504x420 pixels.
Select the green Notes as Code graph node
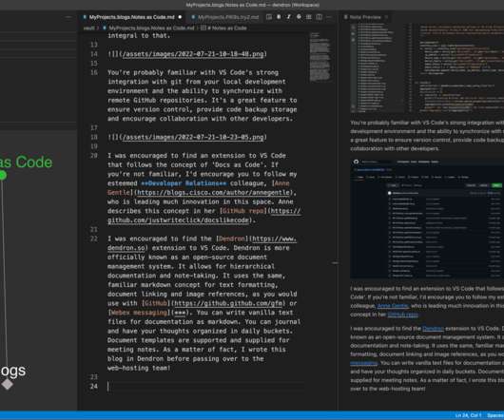coord(3,176)
